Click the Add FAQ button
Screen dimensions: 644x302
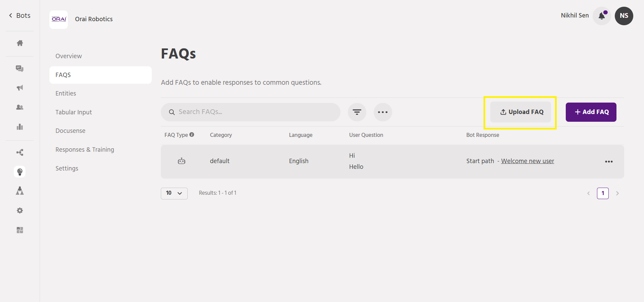(591, 112)
